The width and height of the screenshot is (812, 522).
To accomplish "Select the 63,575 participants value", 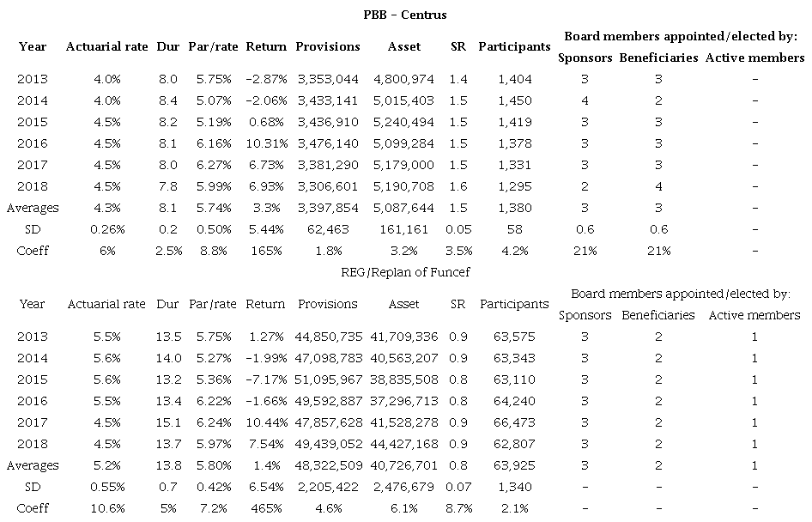I will tap(514, 337).
